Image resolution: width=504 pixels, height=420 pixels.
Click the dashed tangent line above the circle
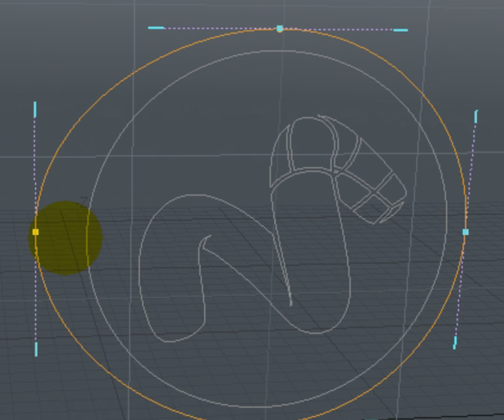pos(214,28)
